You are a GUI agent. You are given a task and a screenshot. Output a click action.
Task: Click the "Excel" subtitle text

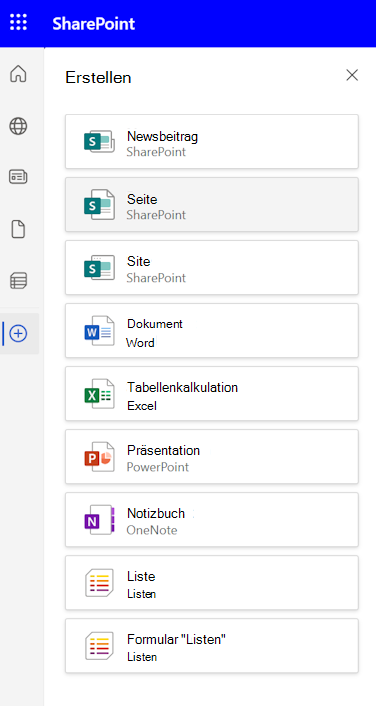142,406
